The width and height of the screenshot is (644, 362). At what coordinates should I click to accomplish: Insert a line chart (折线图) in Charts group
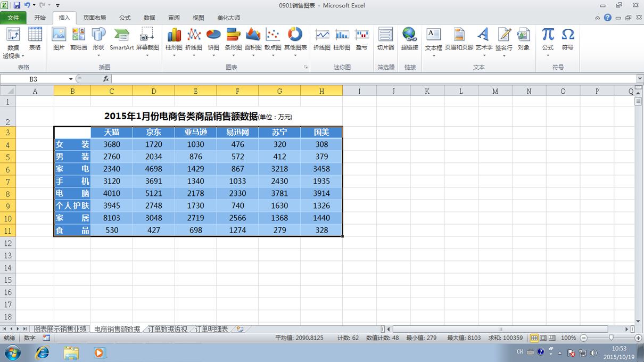point(194,43)
